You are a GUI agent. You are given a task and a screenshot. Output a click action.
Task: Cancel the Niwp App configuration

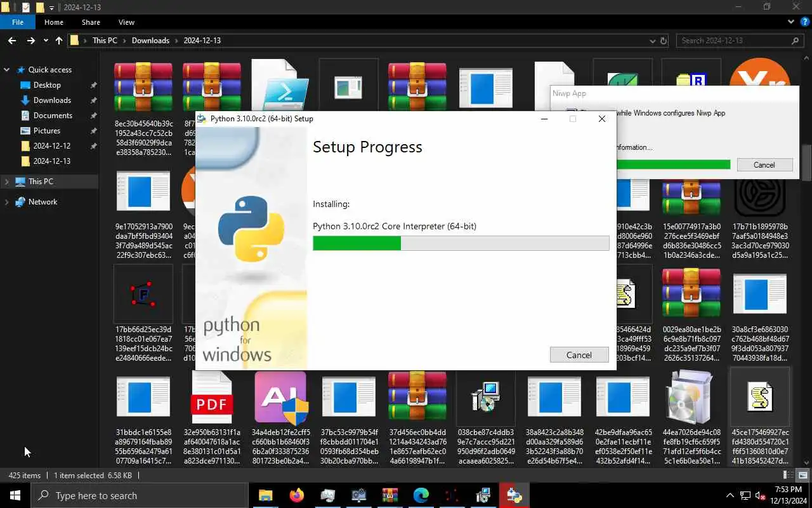pyautogui.click(x=764, y=164)
